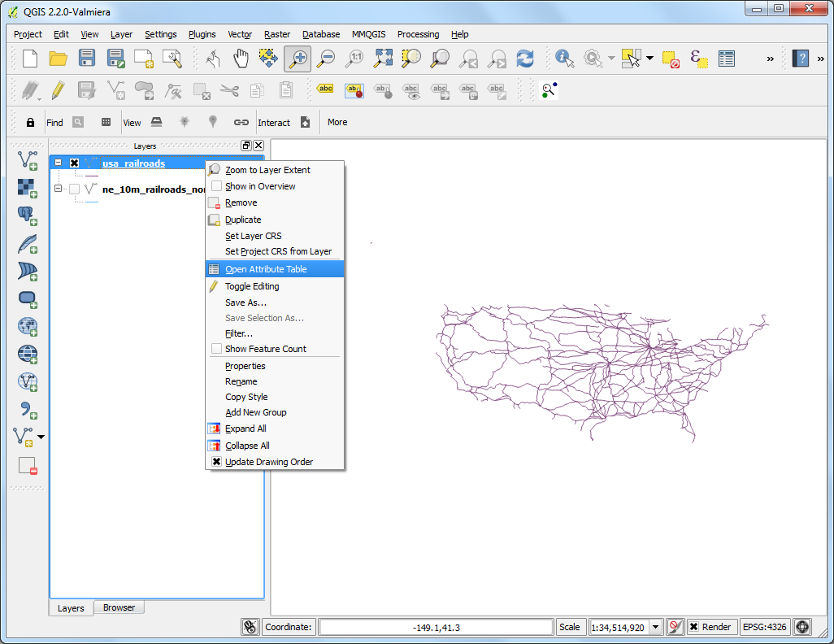
Task: Select the Identify Features tool
Action: tap(564, 59)
